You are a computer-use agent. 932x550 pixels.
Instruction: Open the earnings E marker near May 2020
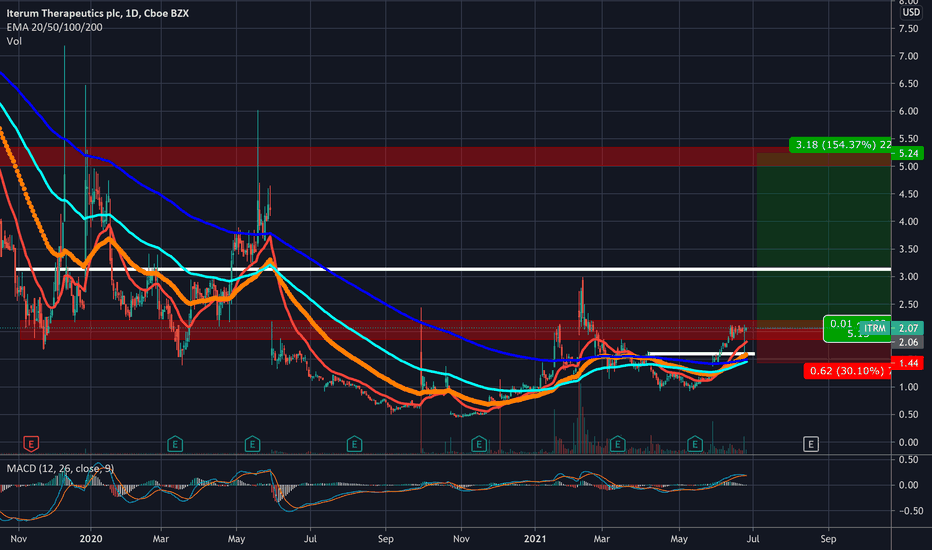[253, 444]
